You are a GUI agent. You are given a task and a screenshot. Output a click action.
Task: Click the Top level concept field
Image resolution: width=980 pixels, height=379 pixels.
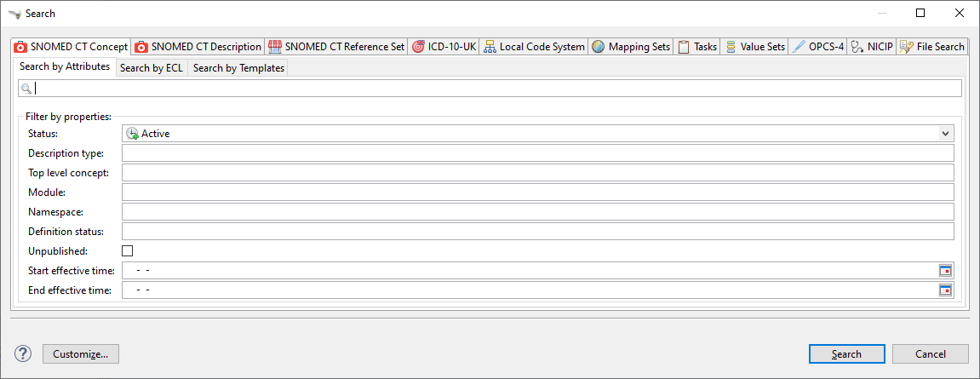537,173
